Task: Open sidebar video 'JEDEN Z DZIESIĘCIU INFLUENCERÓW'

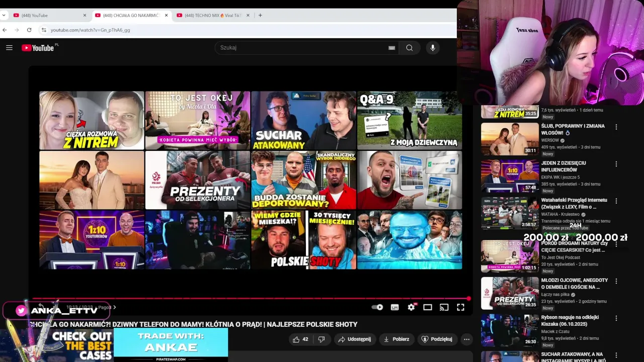Action: [x=563, y=166]
